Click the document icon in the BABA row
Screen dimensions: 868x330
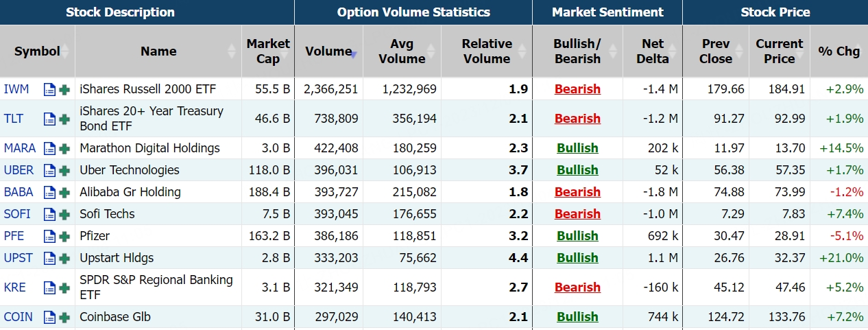pyautogui.click(x=49, y=192)
